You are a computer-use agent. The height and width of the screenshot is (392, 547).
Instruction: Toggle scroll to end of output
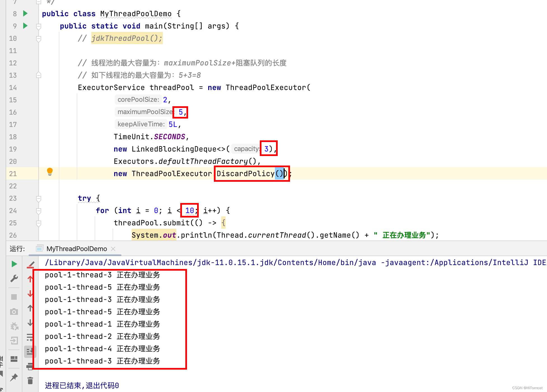coord(30,351)
